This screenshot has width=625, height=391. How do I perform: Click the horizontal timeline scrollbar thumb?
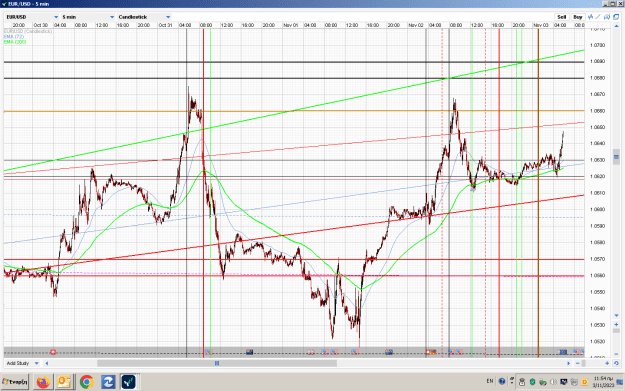coord(217,363)
